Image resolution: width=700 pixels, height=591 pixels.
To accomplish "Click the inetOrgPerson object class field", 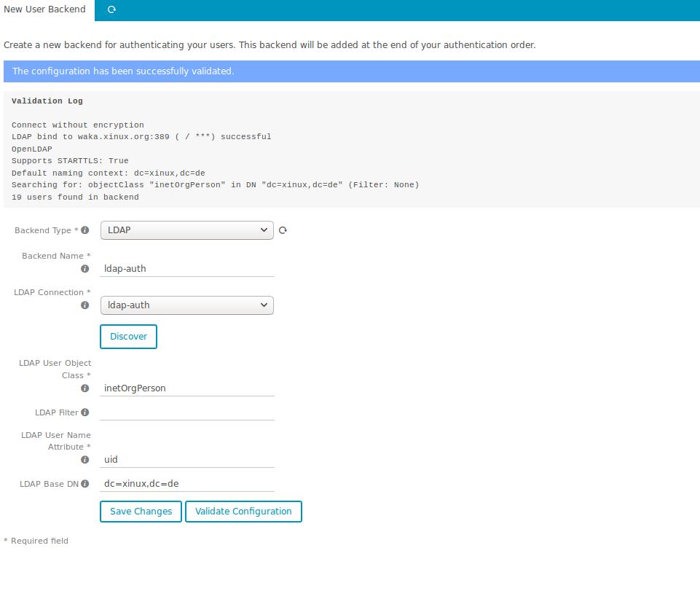I will click(x=186, y=388).
